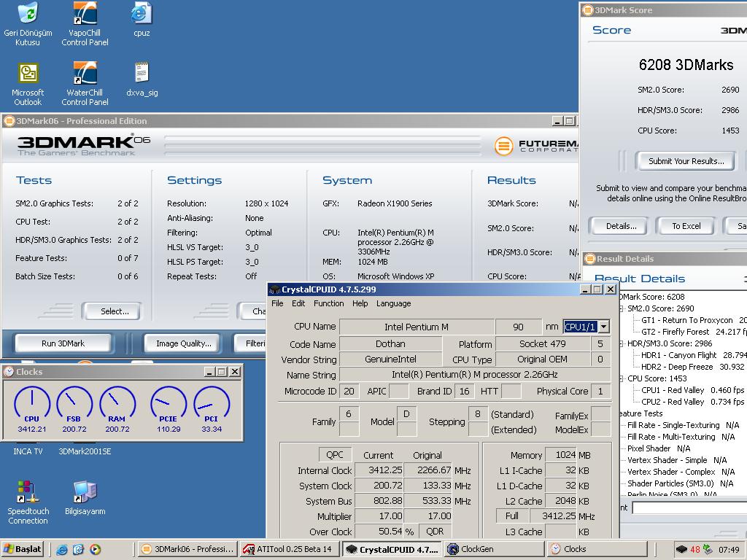Screen dimensions: 747x560
Task: Switch to the Clocks taskbar button
Action: (x=597, y=550)
